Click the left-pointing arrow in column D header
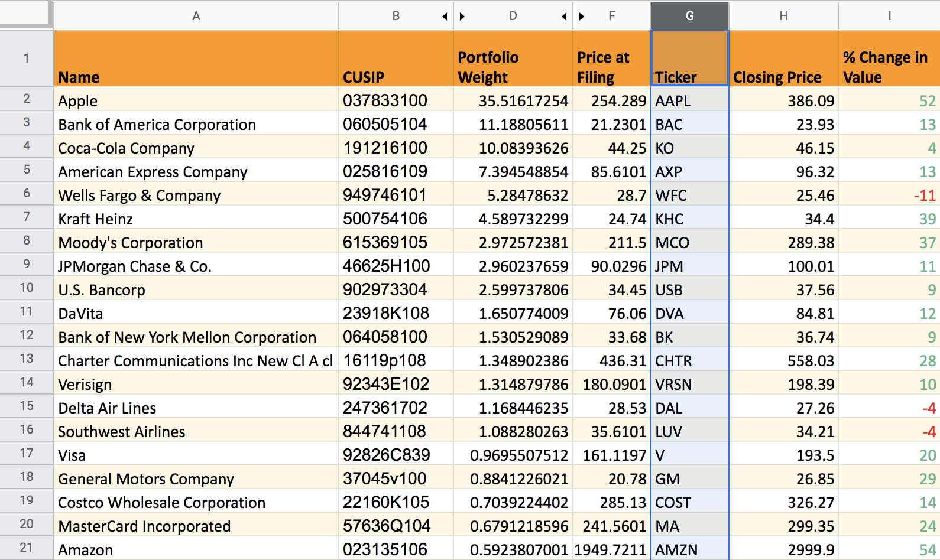Image resolution: width=940 pixels, height=560 pixels. 564,17
